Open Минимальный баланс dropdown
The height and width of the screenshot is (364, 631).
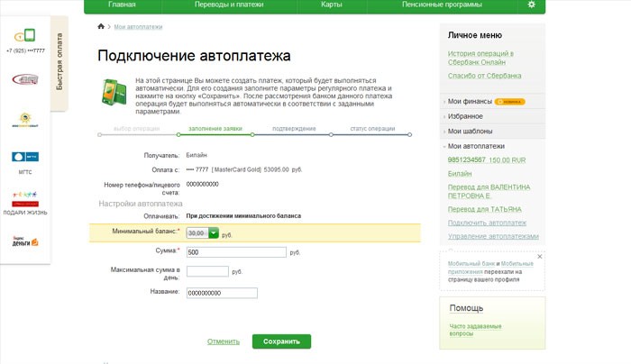tap(203, 232)
